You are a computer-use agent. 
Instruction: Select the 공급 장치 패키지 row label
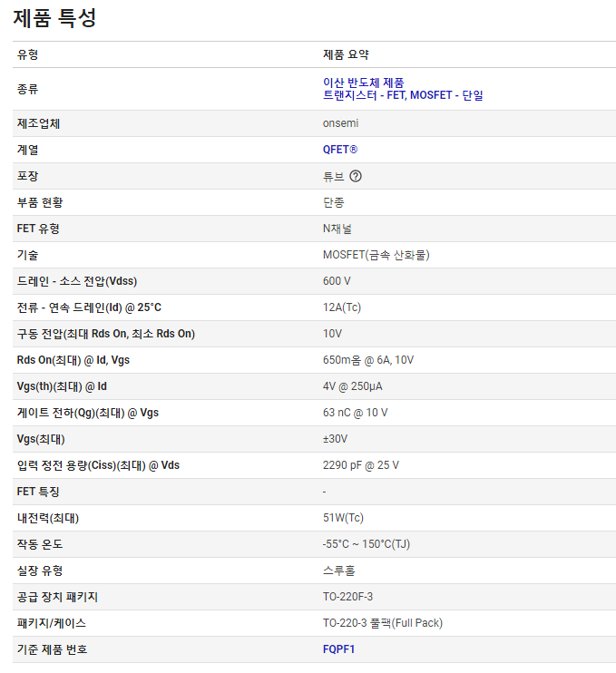click(57, 597)
